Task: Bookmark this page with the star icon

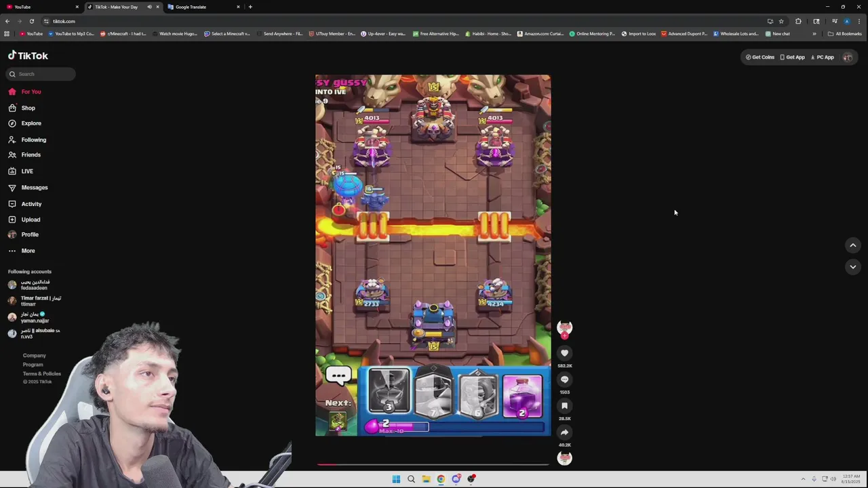Action: [781, 21]
